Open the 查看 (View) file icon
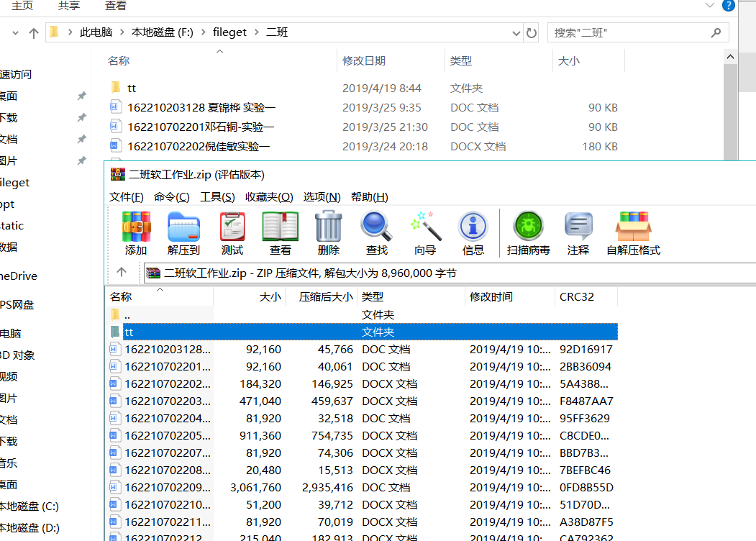The width and height of the screenshot is (756, 541). pyautogui.click(x=280, y=232)
